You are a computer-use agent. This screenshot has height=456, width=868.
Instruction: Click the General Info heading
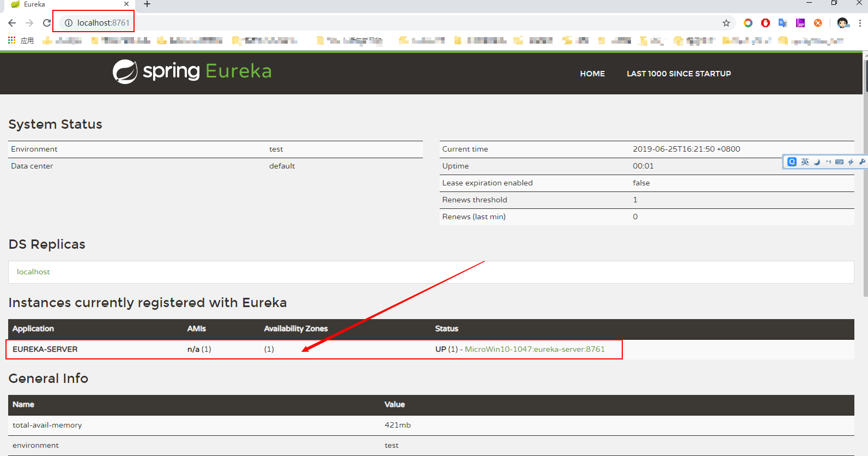pyautogui.click(x=48, y=378)
